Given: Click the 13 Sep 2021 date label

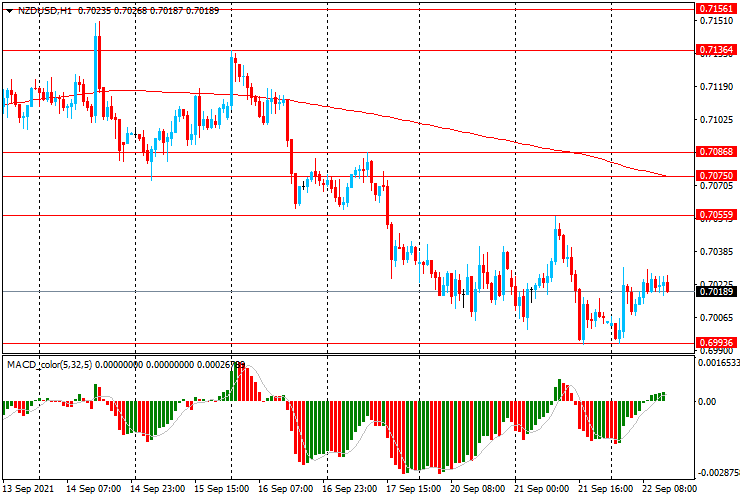Looking at the screenshot, I should click(x=27, y=490).
